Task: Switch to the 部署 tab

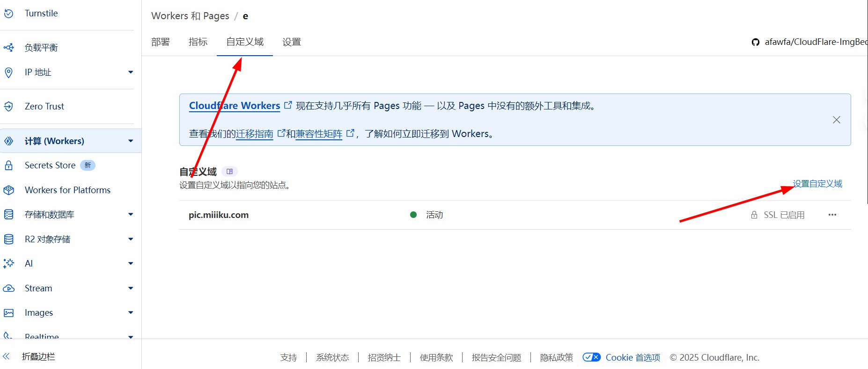Action: pos(161,42)
